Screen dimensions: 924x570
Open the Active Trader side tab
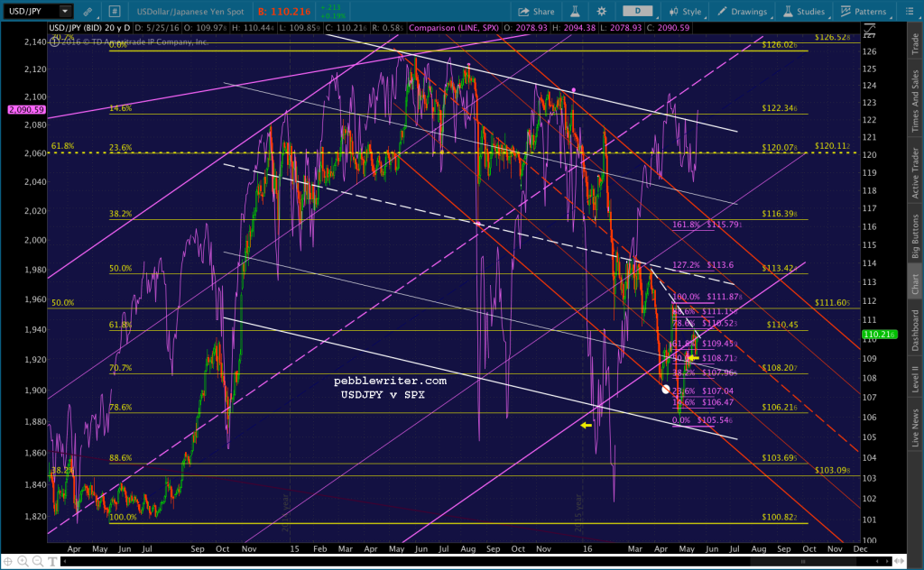point(915,172)
